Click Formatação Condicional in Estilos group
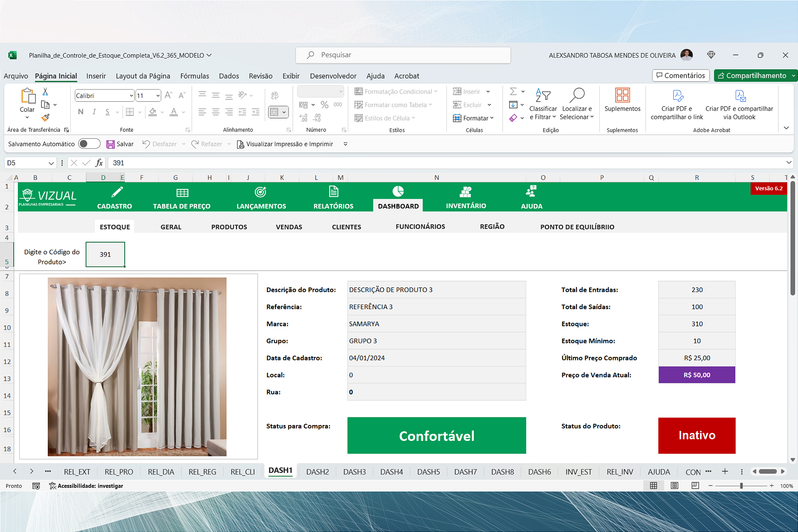 click(x=396, y=91)
